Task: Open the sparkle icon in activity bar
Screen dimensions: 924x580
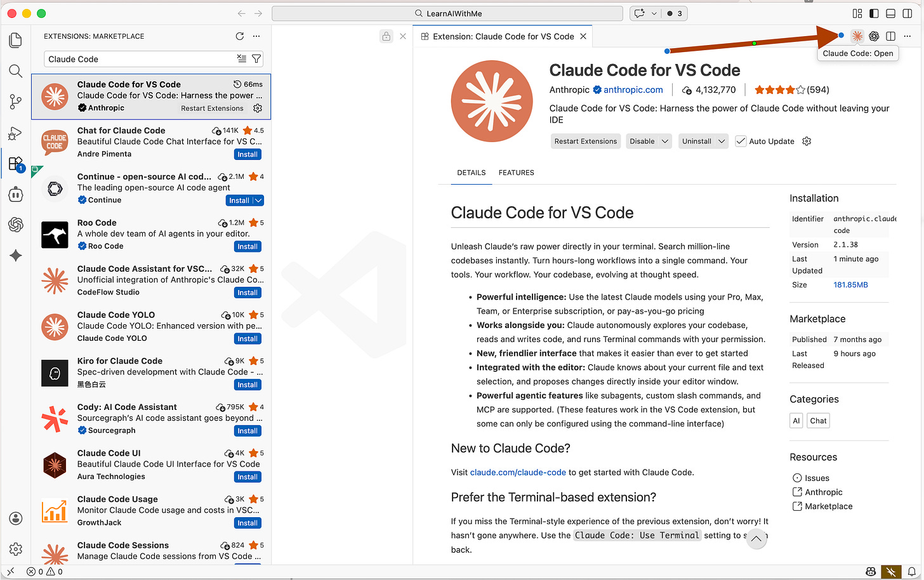Action: [x=16, y=255]
